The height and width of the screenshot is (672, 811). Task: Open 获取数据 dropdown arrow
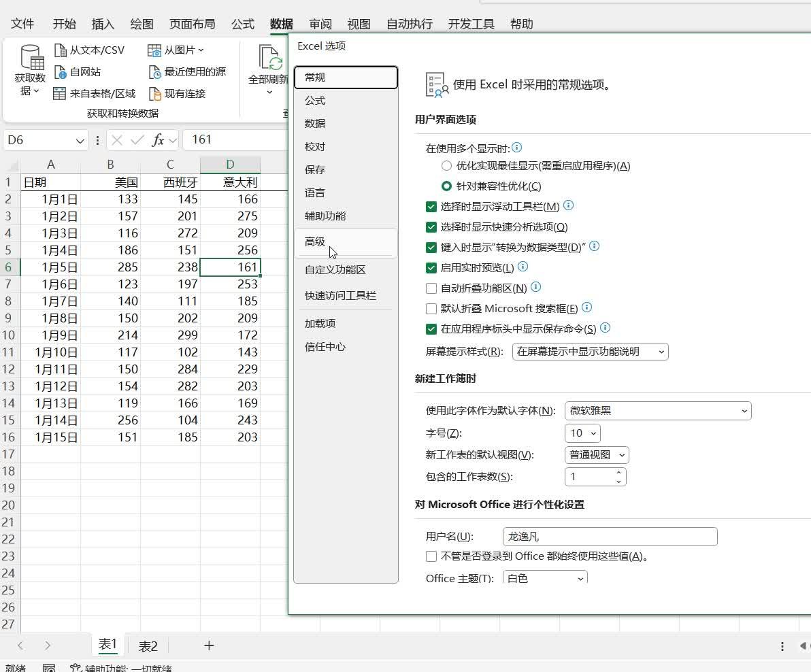[35, 92]
